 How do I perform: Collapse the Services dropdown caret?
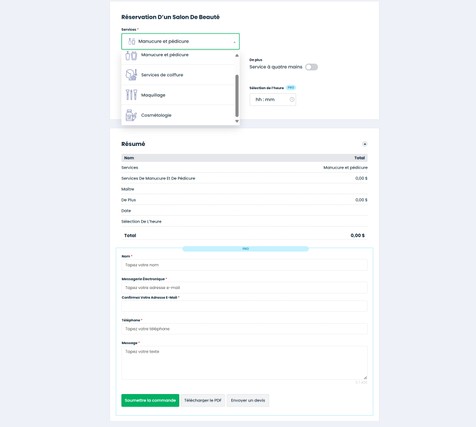(x=234, y=42)
